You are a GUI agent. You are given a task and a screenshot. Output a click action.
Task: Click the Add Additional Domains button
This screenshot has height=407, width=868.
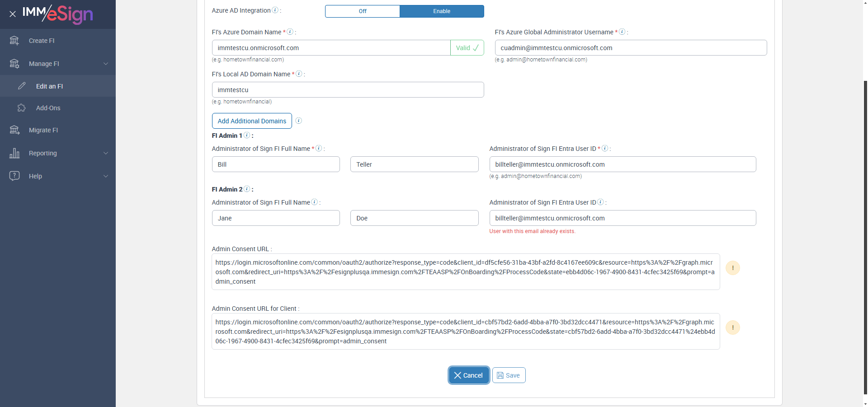click(x=252, y=121)
